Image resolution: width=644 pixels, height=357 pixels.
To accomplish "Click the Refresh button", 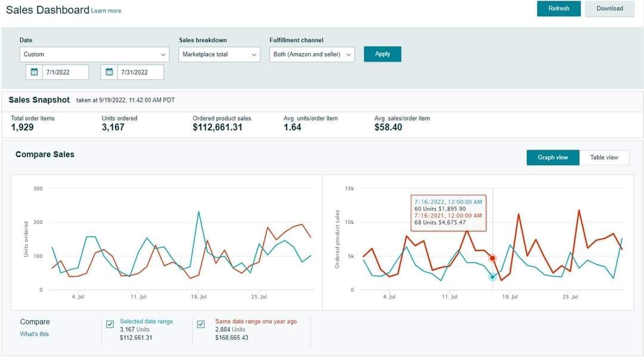I will [x=559, y=8].
